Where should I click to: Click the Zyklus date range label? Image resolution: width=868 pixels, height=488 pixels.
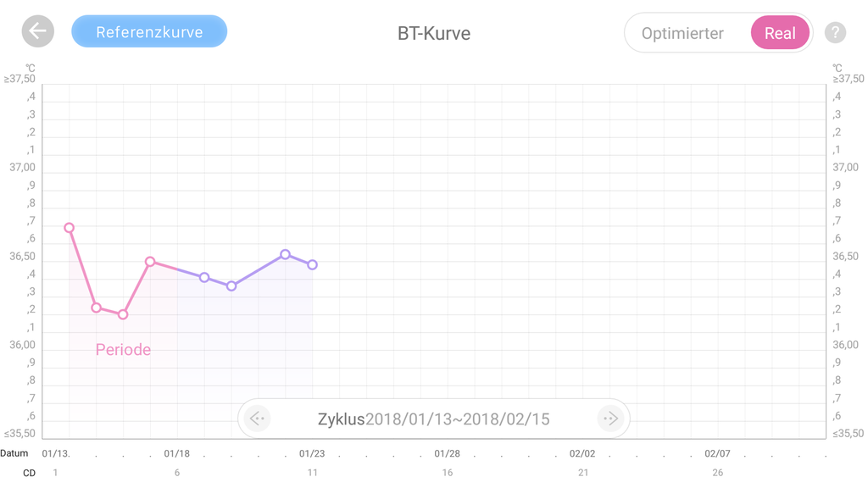click(433, 419)
